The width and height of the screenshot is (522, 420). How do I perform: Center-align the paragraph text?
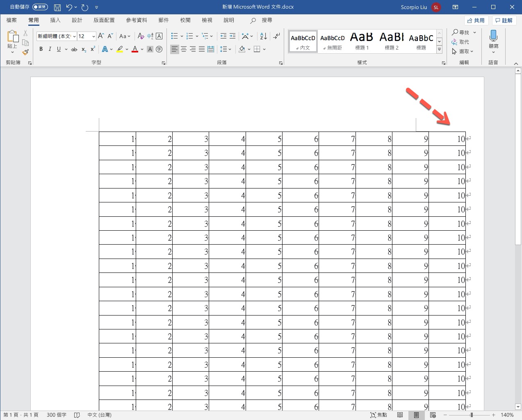pos(184,49)
